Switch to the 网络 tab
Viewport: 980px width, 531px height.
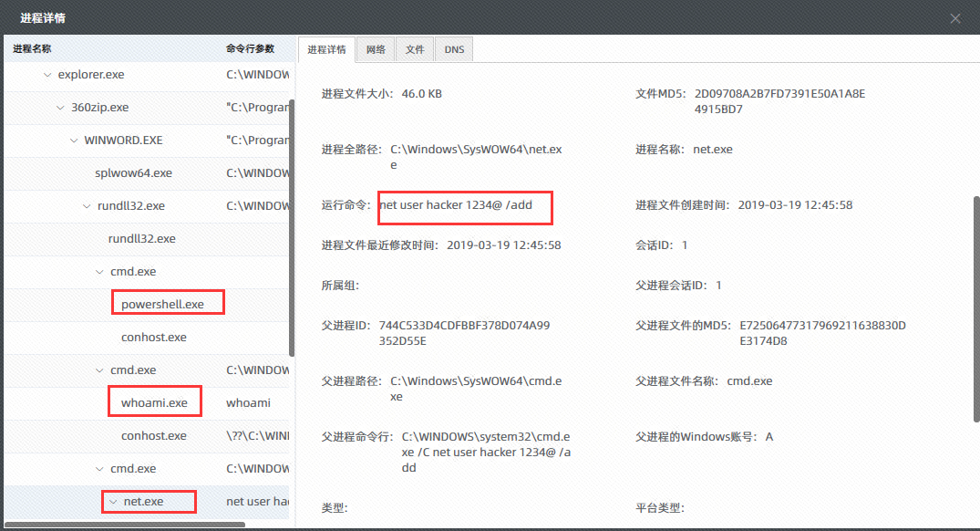376,49
